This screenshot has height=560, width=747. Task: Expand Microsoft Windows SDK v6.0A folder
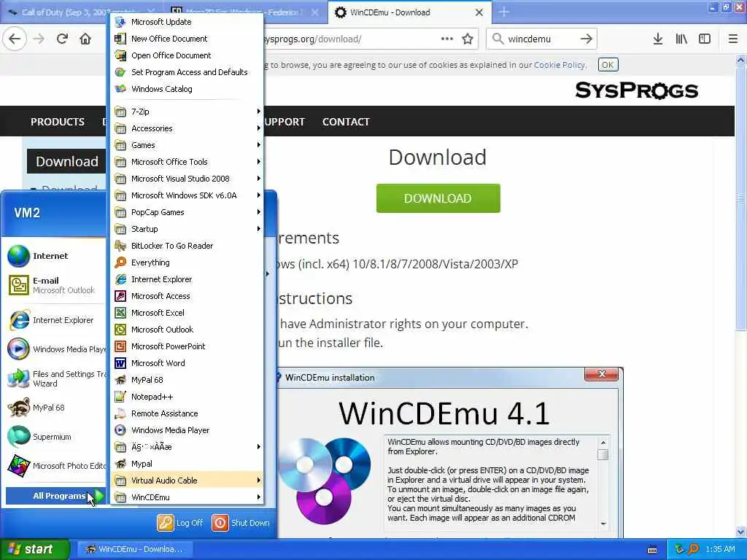[x=187, y=195]
